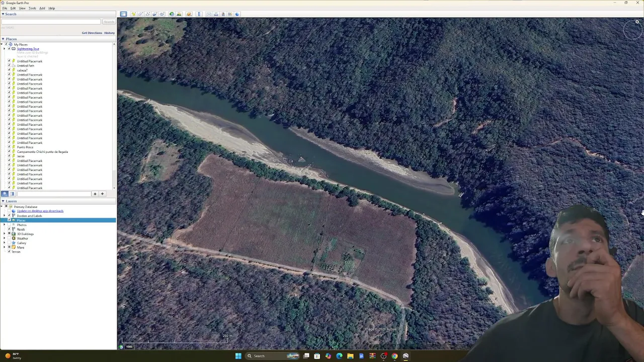
Task: Add a path using the toolbar icon
Action: point(147,14)
